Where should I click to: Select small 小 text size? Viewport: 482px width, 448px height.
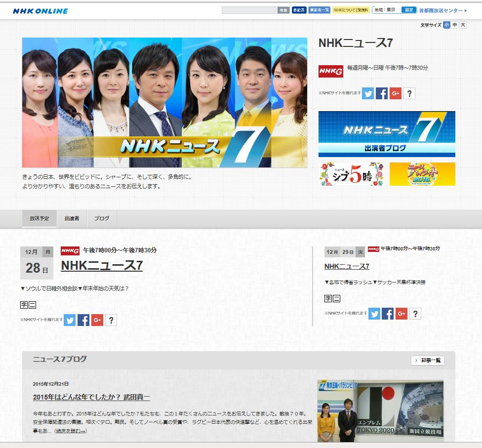click(x=446, y=25)
